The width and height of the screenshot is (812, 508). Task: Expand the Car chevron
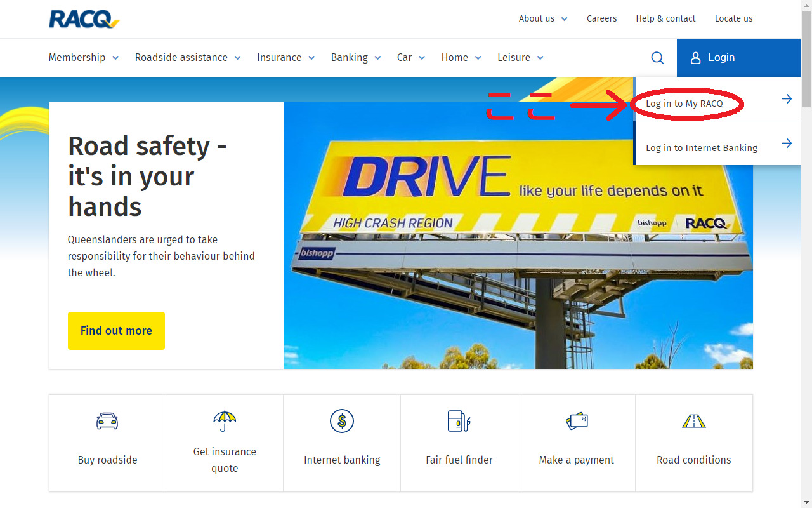tap(422, 58)
